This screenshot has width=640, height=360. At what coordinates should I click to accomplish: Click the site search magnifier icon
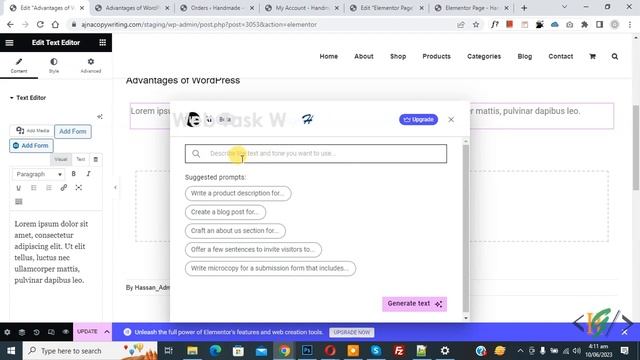pos(615,56)
